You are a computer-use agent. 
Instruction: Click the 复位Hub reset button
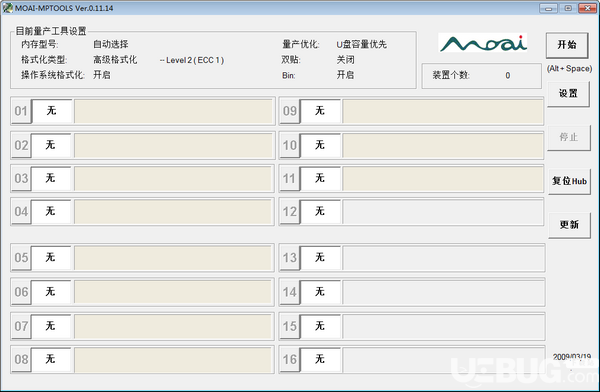point(569,181)
